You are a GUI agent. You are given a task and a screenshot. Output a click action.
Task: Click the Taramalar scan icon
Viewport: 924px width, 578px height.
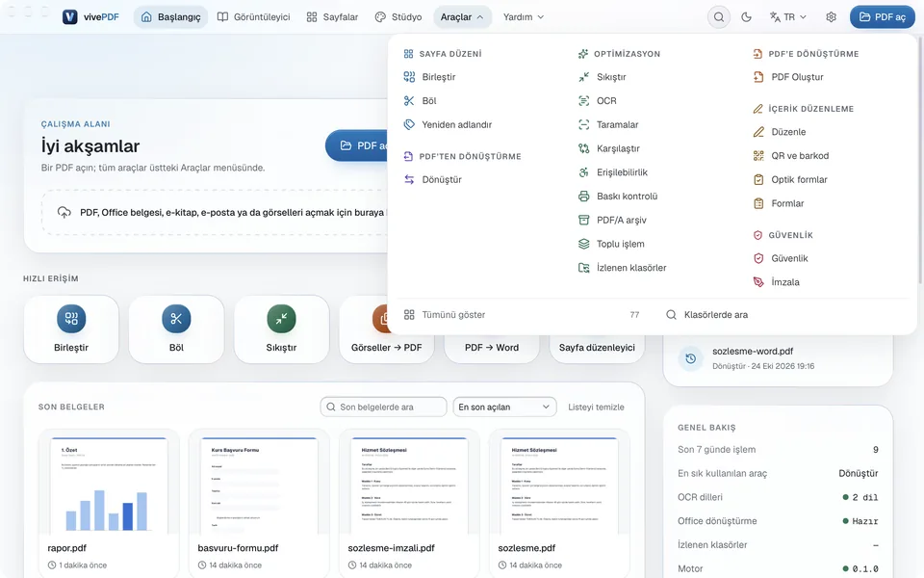(583, 124)
